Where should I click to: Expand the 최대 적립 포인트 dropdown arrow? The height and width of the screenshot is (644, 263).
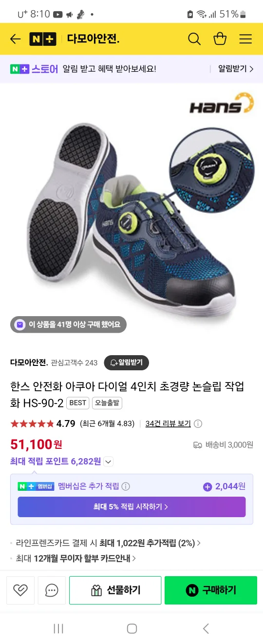pyautogui.click(x=109, y=462)
